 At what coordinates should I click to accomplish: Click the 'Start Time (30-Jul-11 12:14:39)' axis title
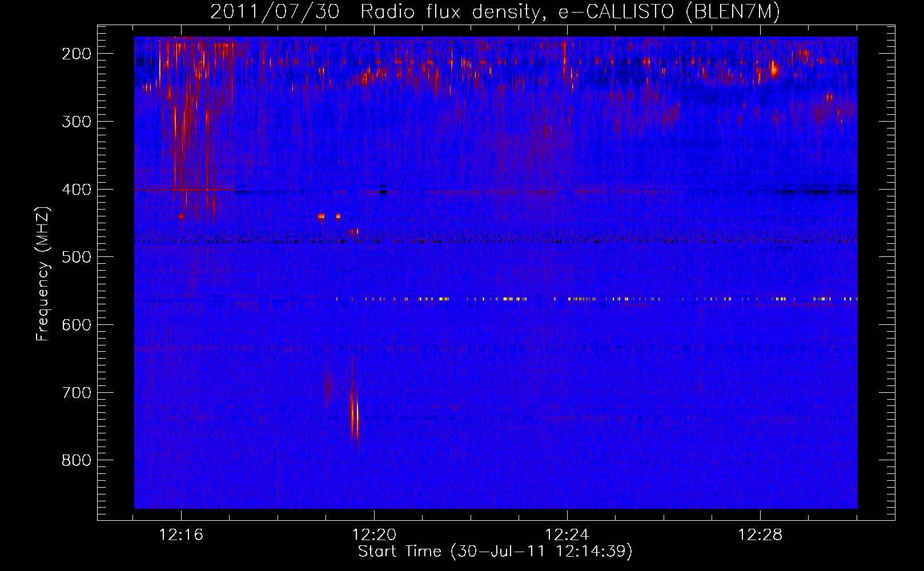(x=495, y=552)
